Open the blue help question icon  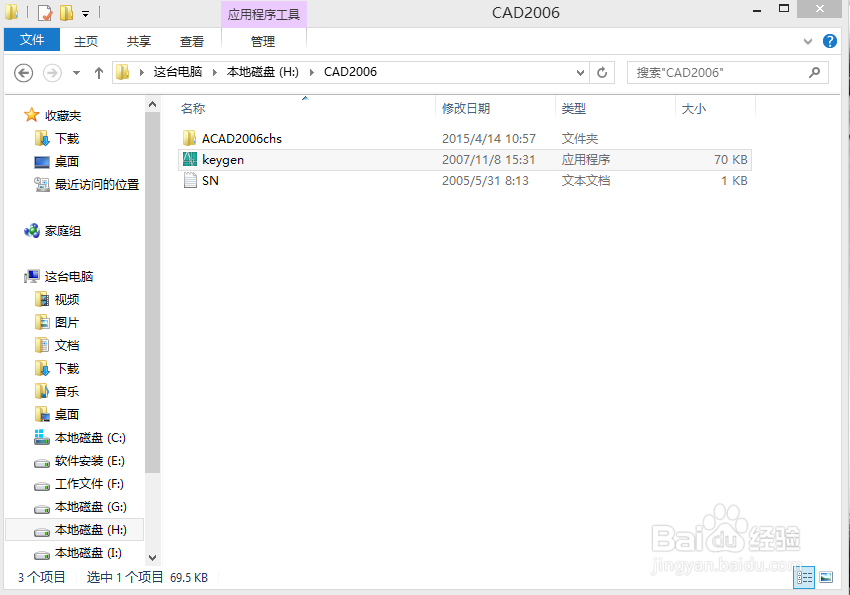[830, 41]
